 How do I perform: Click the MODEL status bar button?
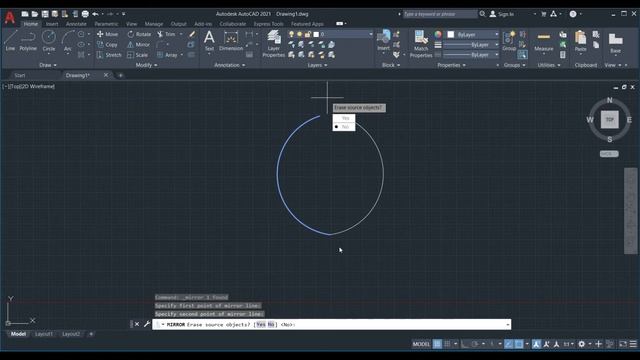click(421, 344)
